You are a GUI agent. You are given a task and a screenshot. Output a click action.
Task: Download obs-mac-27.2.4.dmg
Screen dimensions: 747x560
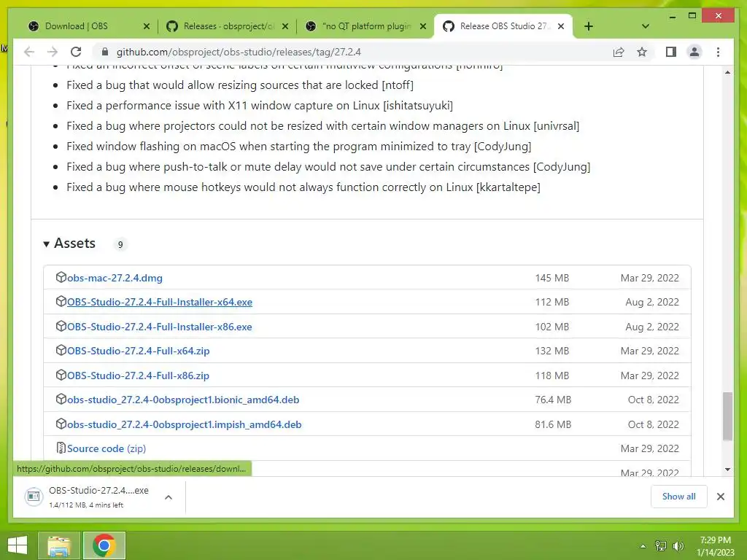pyautogui.click(x=115, y=278)
